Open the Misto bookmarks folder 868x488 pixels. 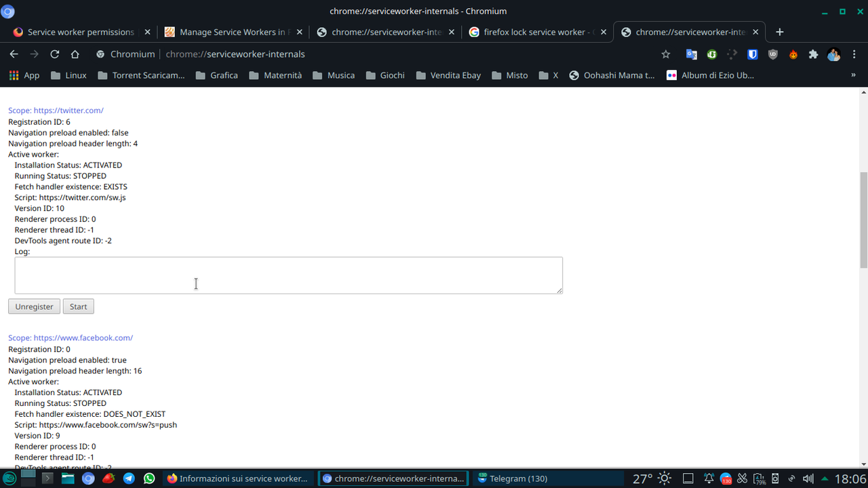pos(510,75)
